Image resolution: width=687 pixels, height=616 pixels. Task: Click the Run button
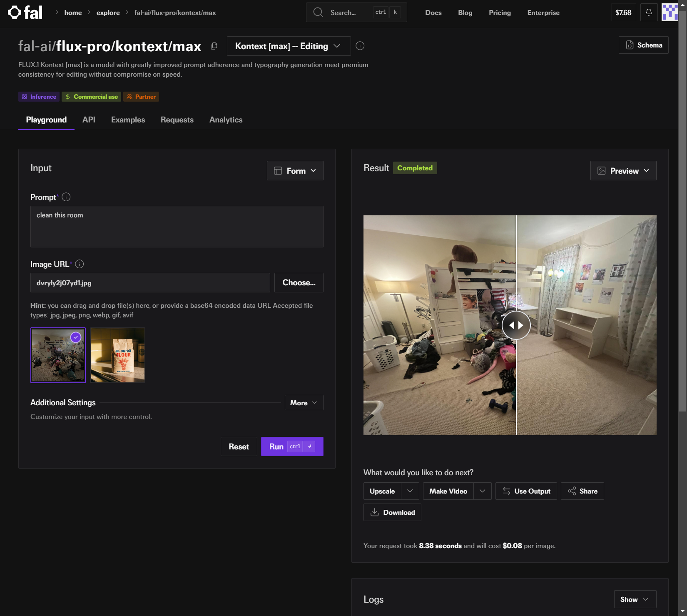tap(292, 446)
